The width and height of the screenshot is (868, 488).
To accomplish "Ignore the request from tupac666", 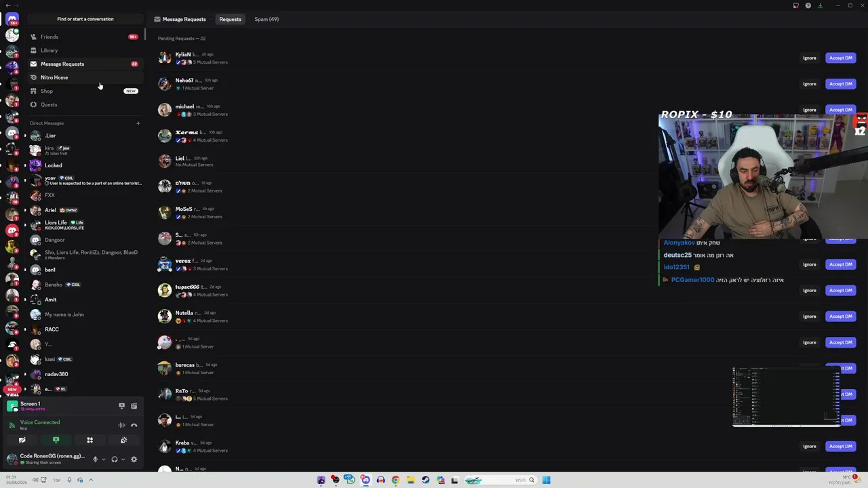I will 809,290.
